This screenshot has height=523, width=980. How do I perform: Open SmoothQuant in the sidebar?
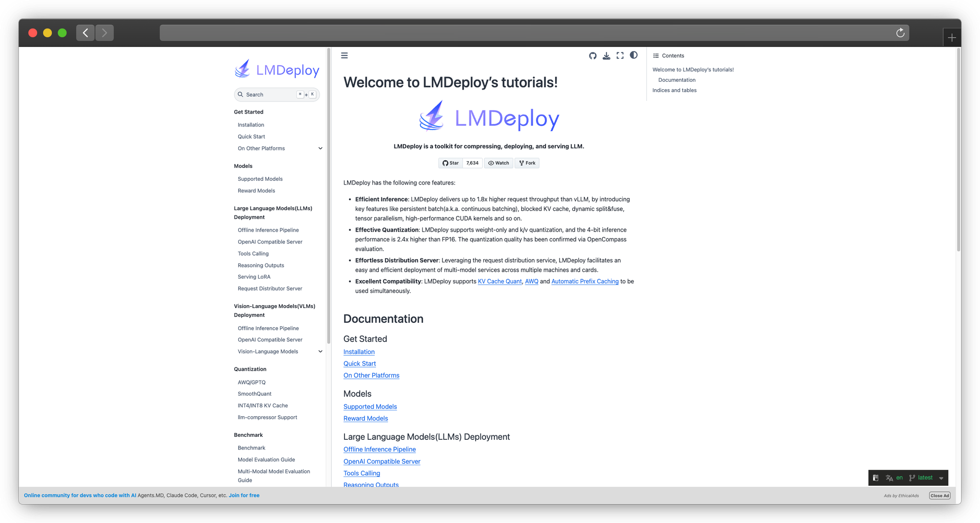coord(255,394)
